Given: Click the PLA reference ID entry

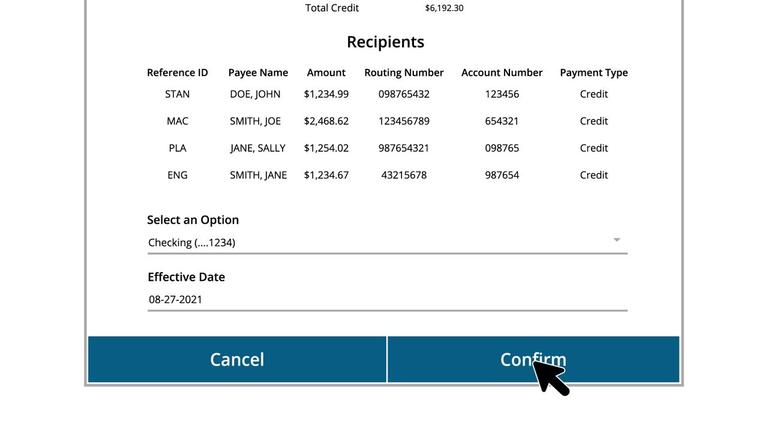Looking at the screenshot, I should 177,148.
